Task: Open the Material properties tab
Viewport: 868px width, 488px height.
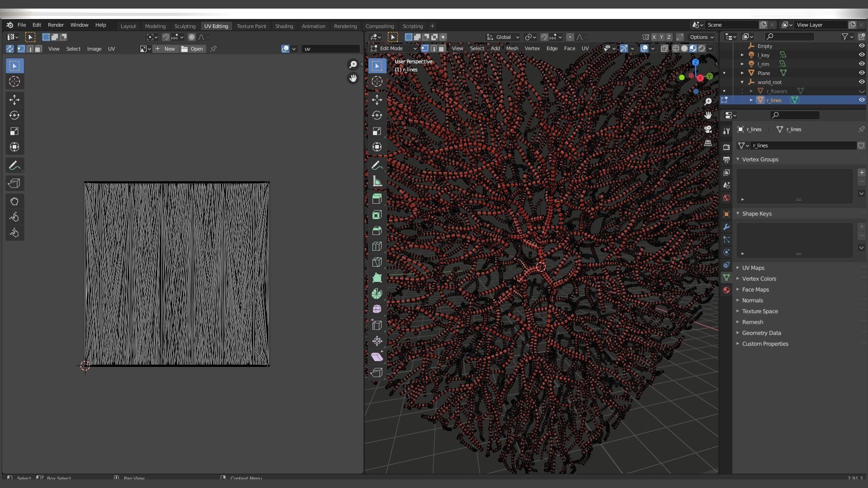Action: 726,290
